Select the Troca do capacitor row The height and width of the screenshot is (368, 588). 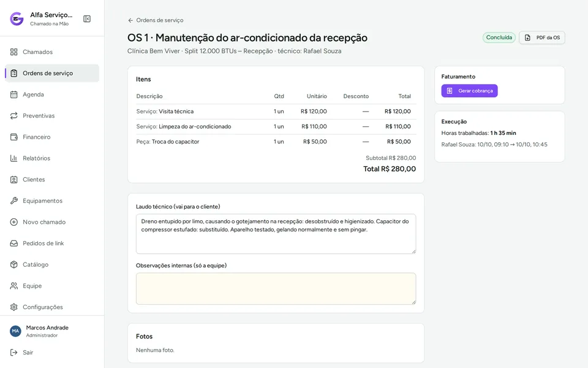click(x=276, y=142)
